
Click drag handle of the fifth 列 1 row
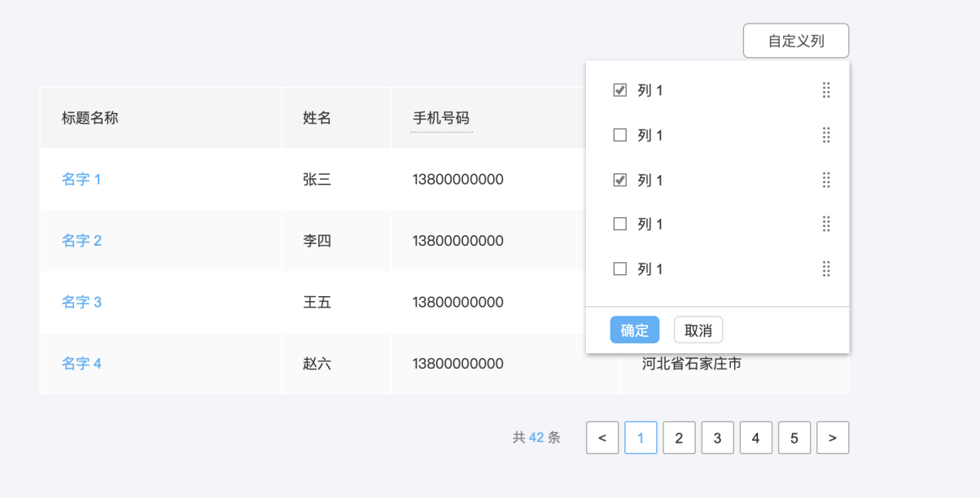826,269
